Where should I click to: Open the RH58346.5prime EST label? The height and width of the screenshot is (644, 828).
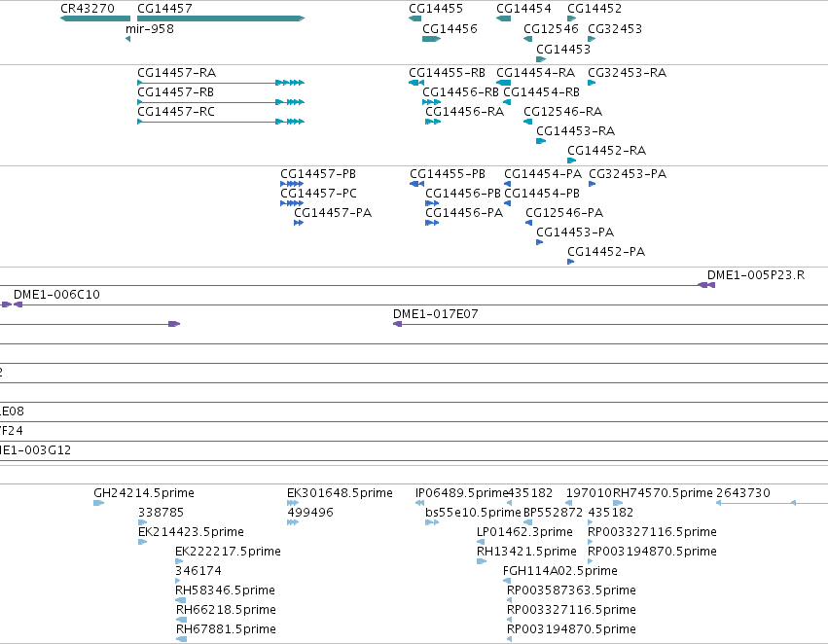click(226, 591)
